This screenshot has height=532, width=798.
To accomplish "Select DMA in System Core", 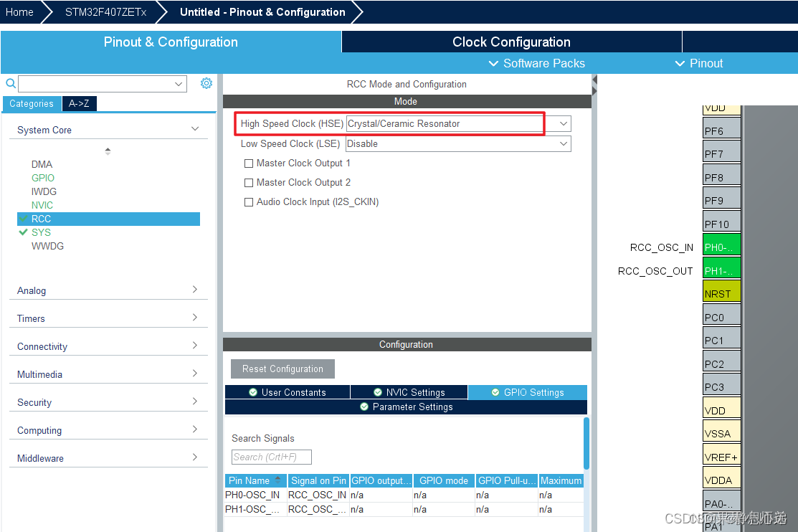I will coord(42,164).
